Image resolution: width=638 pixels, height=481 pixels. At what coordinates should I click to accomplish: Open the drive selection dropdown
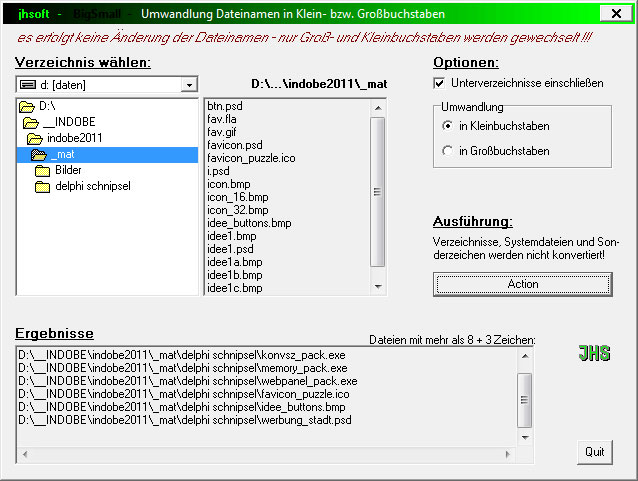pos(189,86)
